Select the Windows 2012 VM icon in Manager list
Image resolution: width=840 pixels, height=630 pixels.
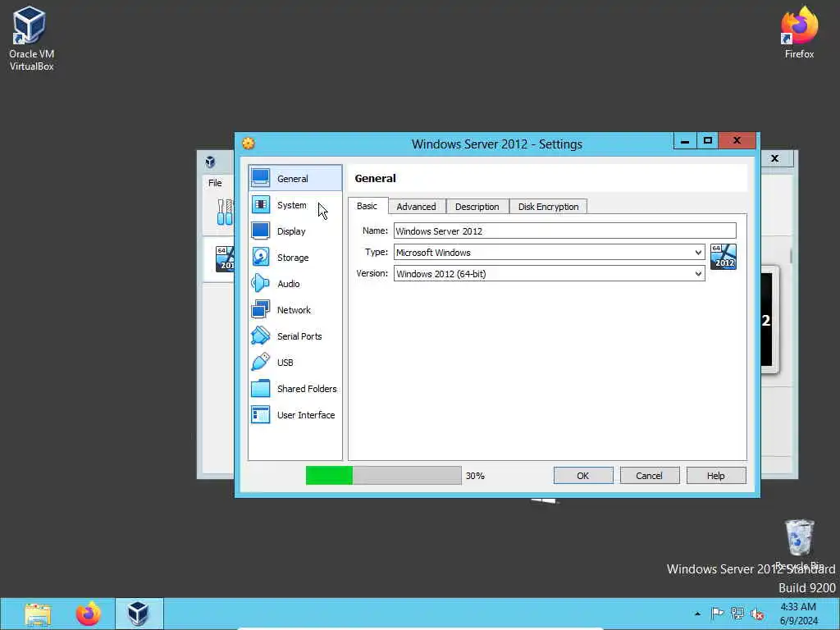(x=225, y=258)
